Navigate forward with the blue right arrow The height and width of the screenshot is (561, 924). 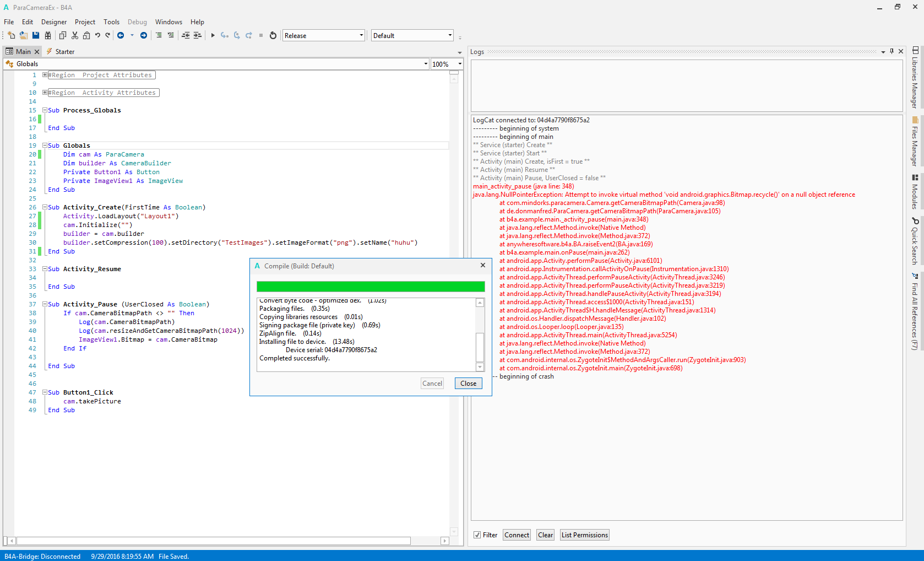click(x=144, y=35)
